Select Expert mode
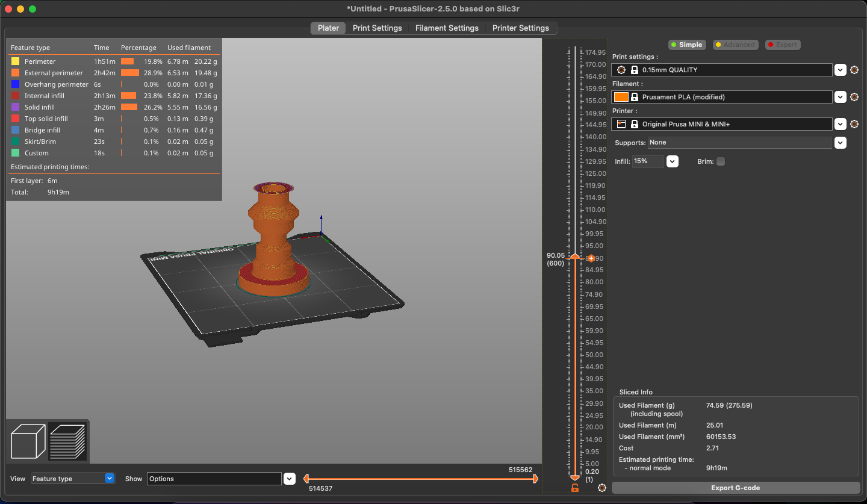The height and width of the screenshot is (504, 867). click(783, 45)
